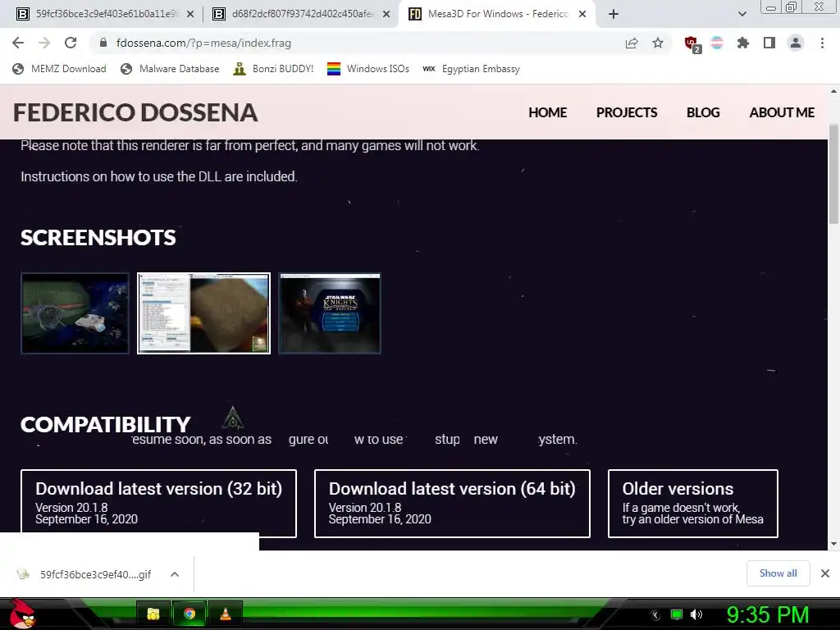Click the page's vertical scrollbar thumb
Screen dimensions: 840x630
[x=833, y=174]
